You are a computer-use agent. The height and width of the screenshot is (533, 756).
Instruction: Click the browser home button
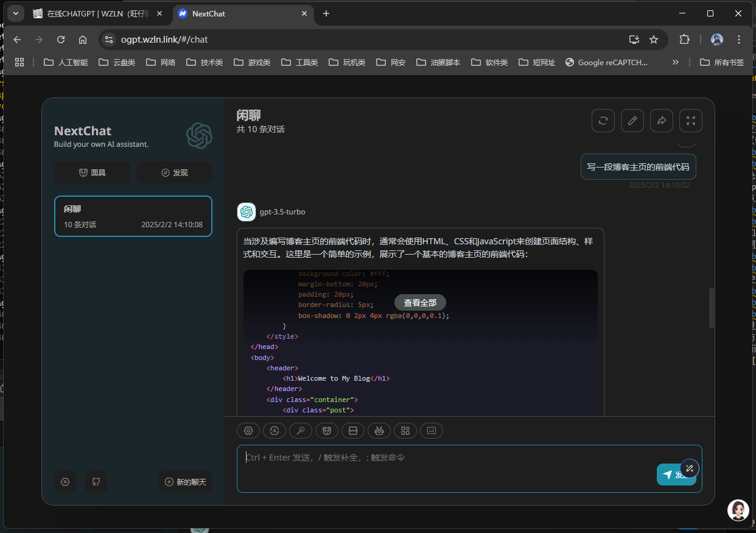click(83, 40)
